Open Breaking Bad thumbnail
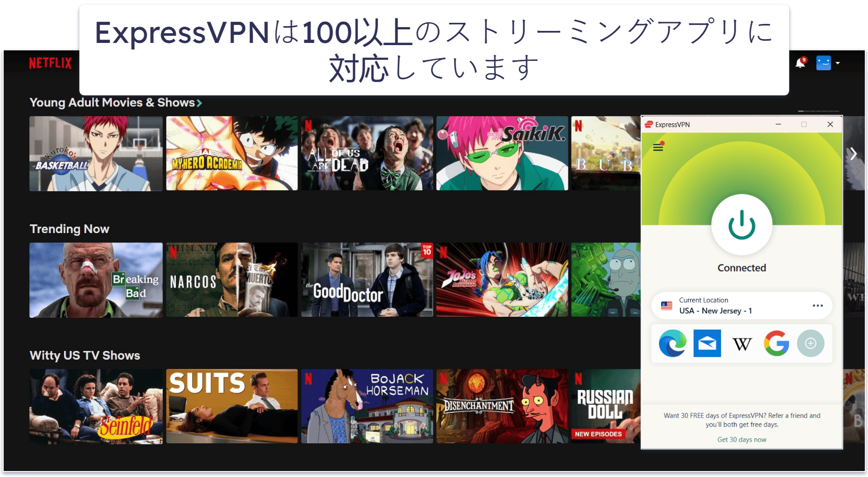Image resolution: width=868 pixels, height=477 pixels. pyautogui.click(x=96, y=280)
